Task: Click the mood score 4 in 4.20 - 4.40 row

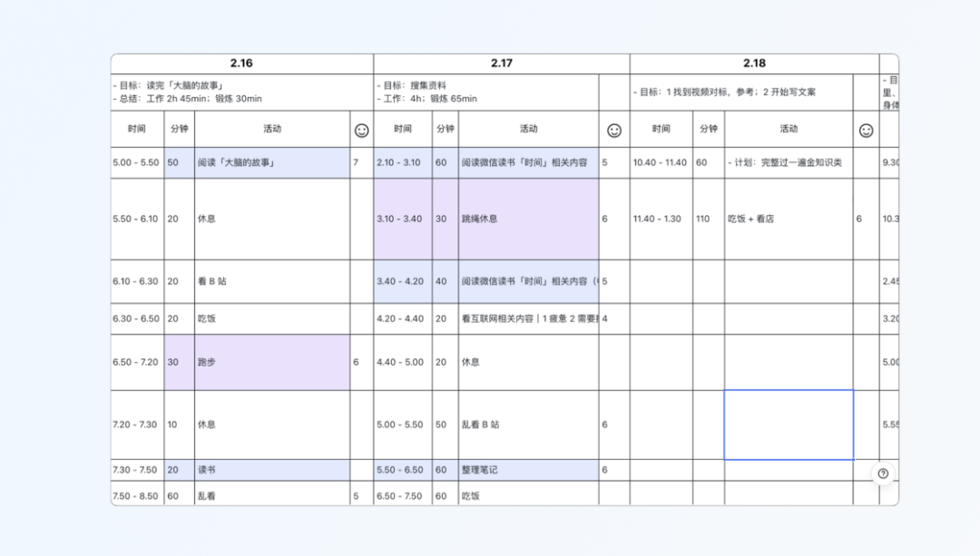Action: 614,318
